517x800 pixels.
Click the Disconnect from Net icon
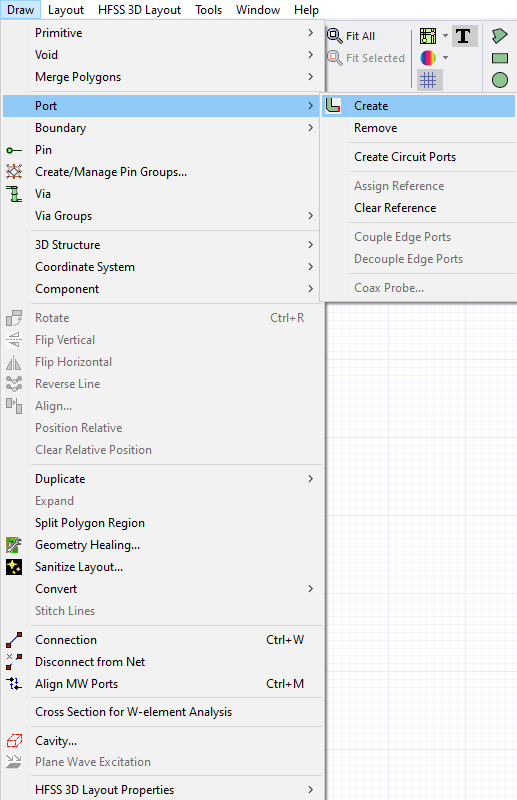pyautogui.click(x=14, y=662)
